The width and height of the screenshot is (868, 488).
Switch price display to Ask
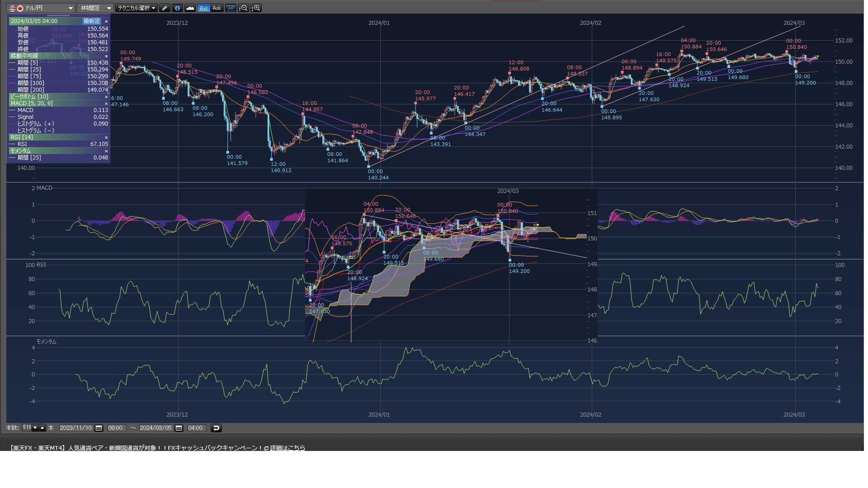click(217, 8)
